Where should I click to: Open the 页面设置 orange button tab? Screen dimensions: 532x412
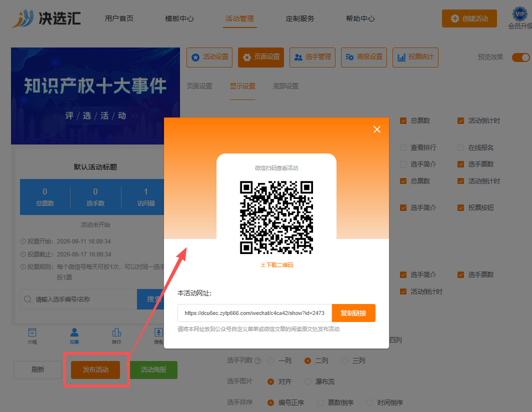pyautogui.click(x=261, y=57)
